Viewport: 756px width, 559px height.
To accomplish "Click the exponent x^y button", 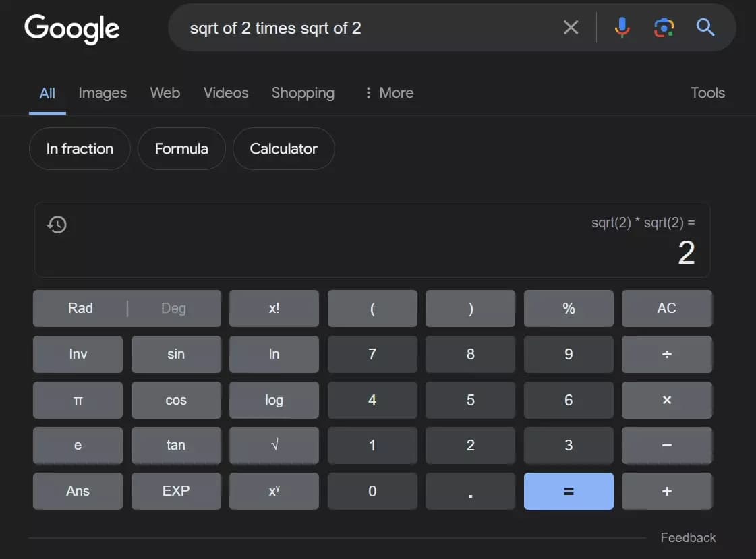I will point(274,491).
